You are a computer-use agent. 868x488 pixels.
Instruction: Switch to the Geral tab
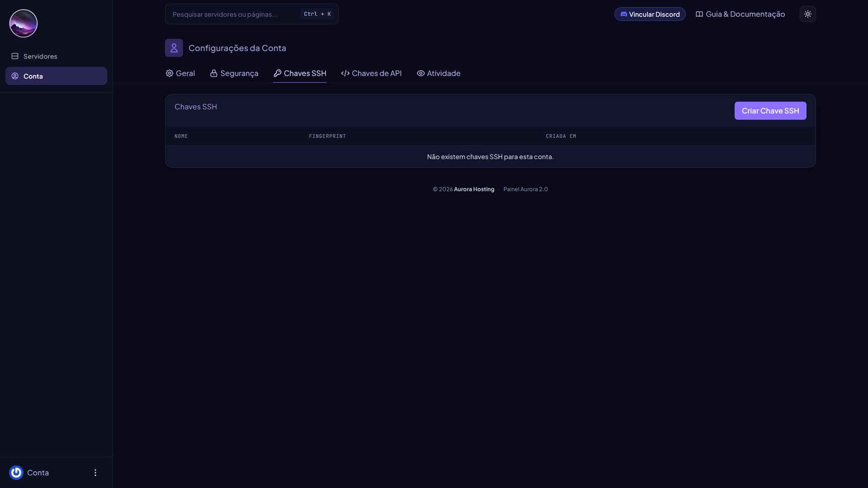(x=180, y=74)
